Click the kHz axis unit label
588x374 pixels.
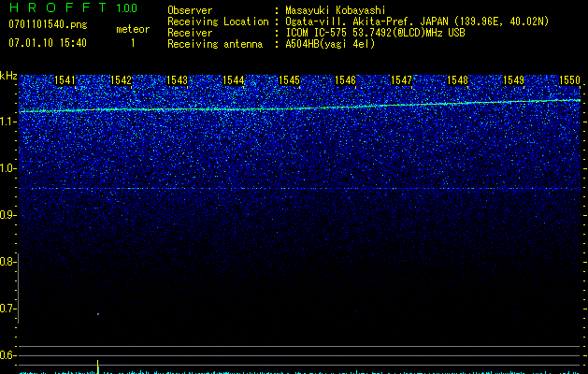[8, 76]
